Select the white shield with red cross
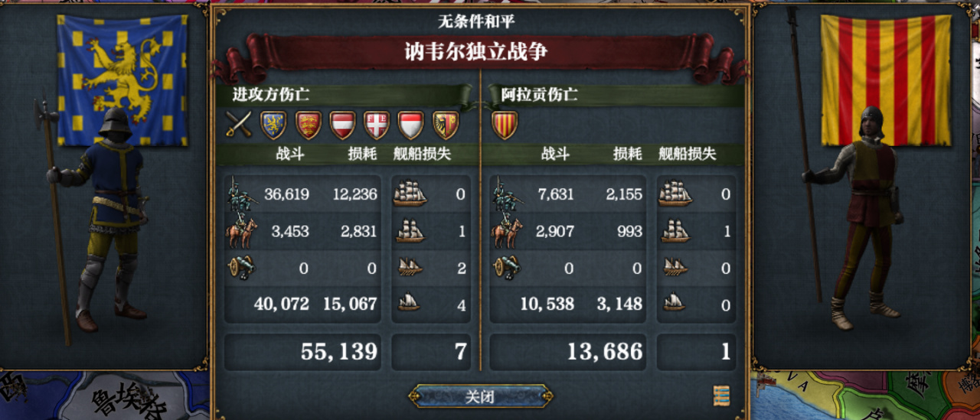The height and width of the screenshot is (420, 980). coord(376,125)
